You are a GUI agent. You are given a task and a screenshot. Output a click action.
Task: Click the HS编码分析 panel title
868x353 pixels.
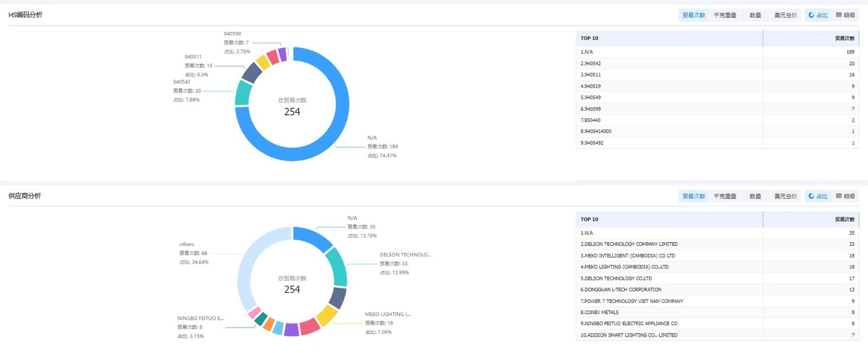coord(25,15)
